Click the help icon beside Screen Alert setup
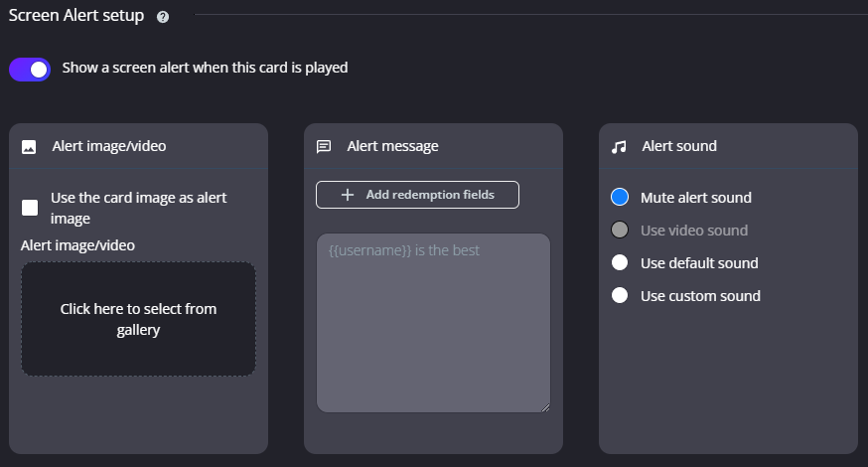 163,17
